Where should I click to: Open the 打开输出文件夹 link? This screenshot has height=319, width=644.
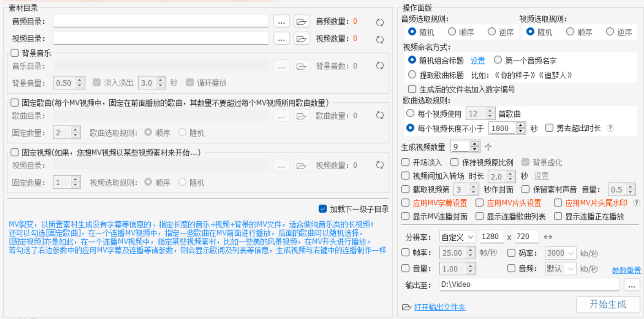click(x=439, y=307)
